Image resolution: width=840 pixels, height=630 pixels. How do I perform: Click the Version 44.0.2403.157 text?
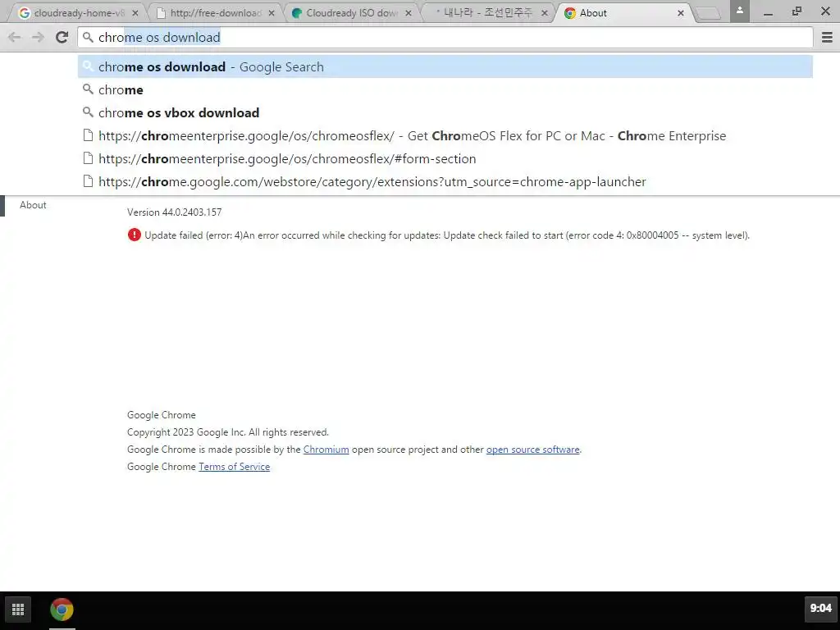coord(174,212)
